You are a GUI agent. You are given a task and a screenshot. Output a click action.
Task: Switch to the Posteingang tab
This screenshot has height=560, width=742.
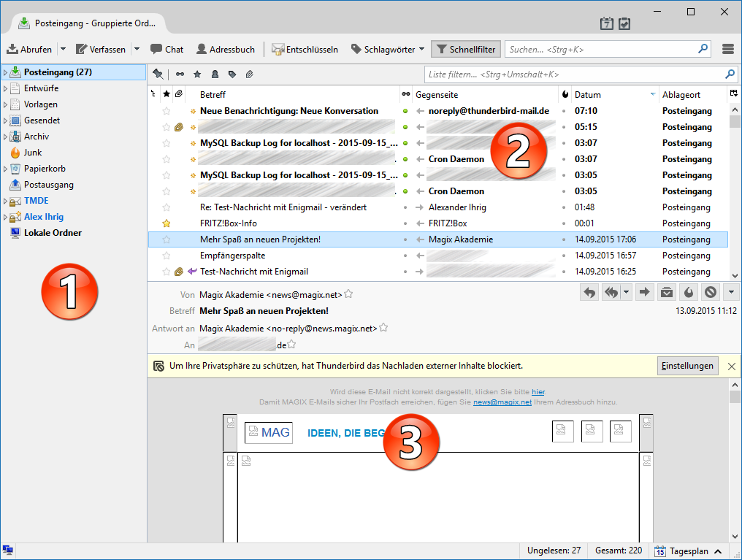tap(88, 23)
